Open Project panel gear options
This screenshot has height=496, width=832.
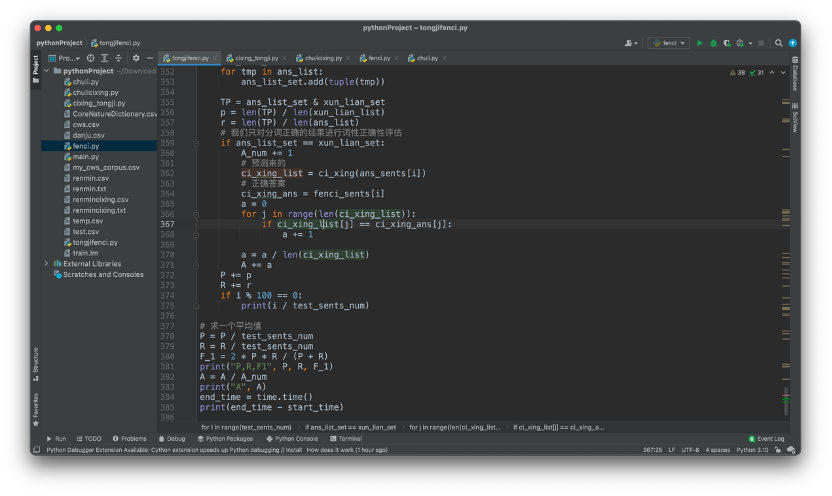[x=136, y=58]
